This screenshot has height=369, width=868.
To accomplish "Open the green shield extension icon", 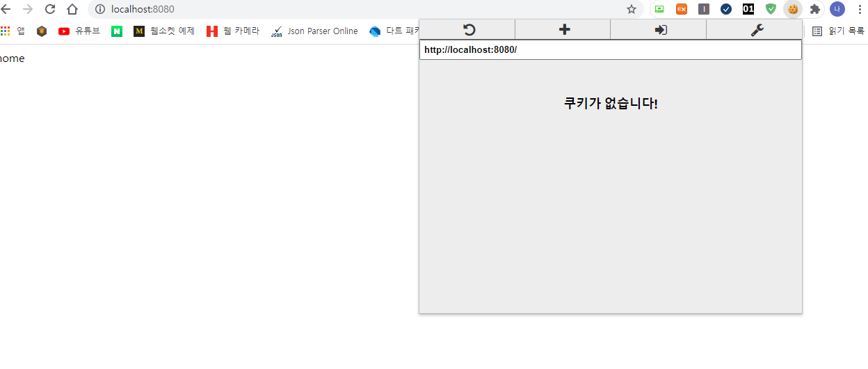I will pyautogui.click(x=771, y=9).
